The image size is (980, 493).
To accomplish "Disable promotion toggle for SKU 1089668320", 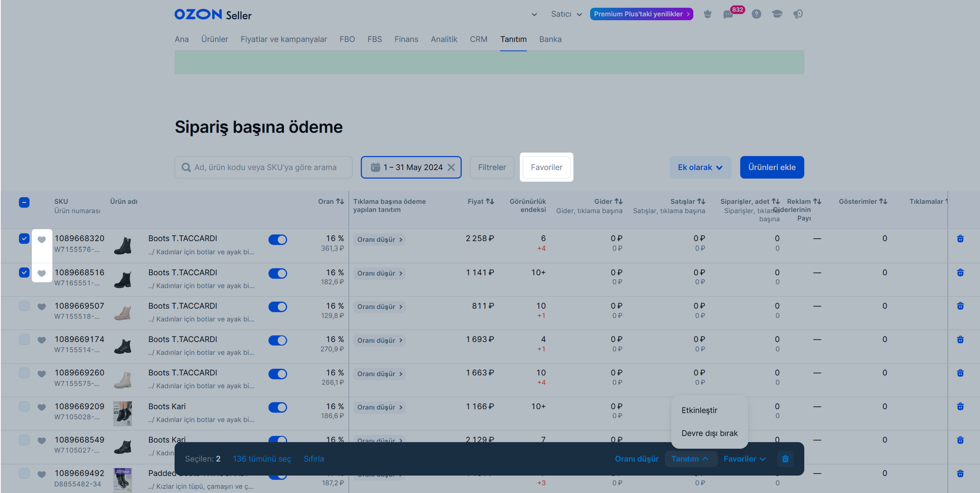I will 278,240.
